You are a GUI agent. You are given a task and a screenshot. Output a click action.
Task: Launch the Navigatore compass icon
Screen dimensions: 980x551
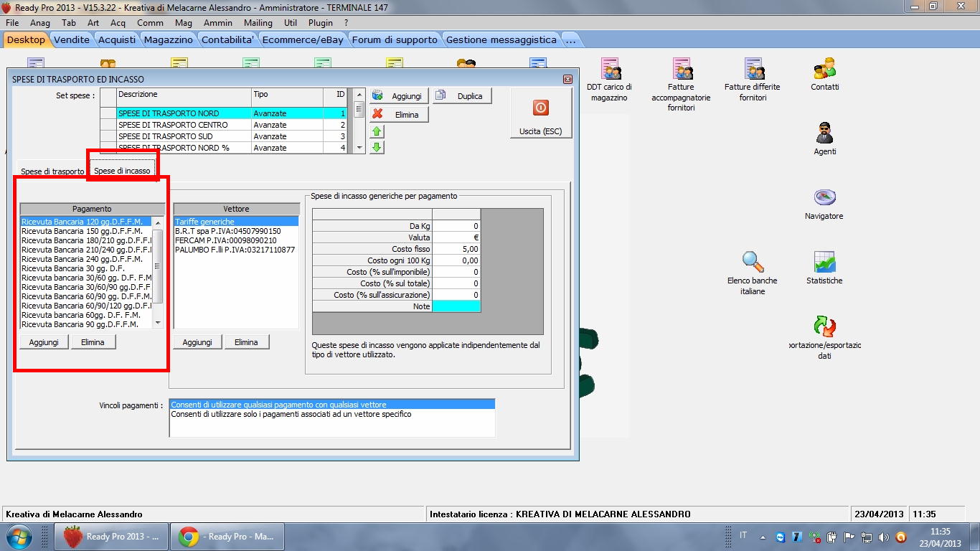click(824, 204)
